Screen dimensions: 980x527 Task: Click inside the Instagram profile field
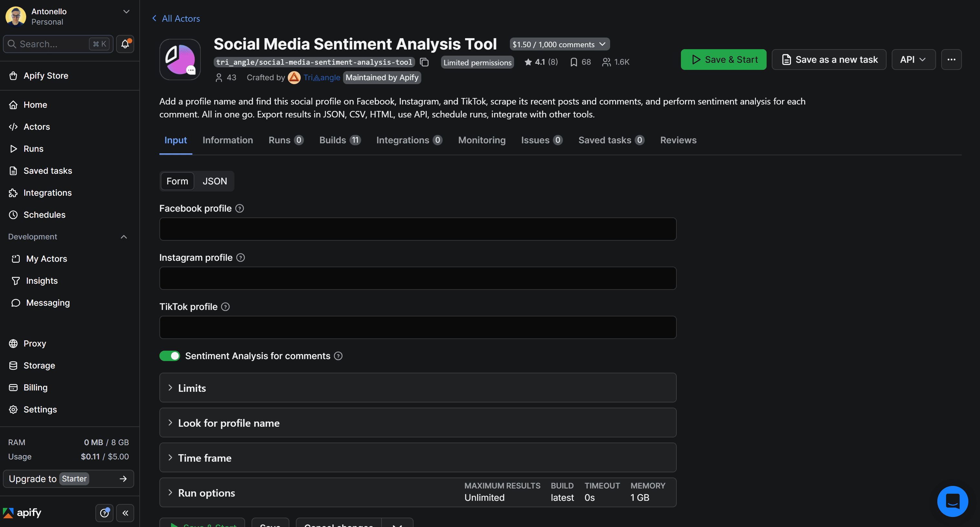click(x=417, y=278)
